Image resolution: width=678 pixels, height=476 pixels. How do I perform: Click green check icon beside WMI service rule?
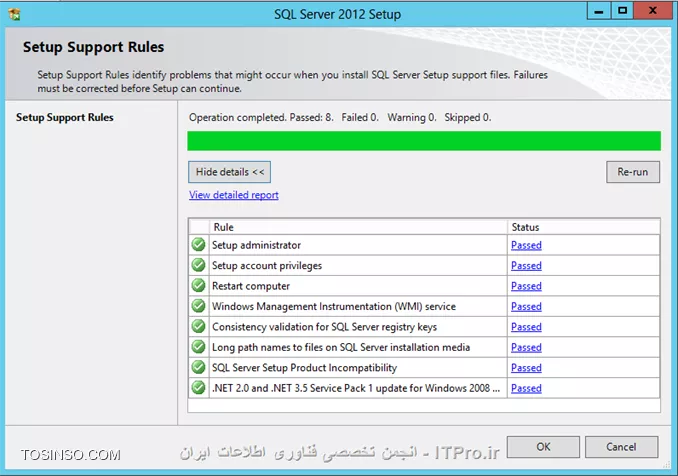click(198, 306)
